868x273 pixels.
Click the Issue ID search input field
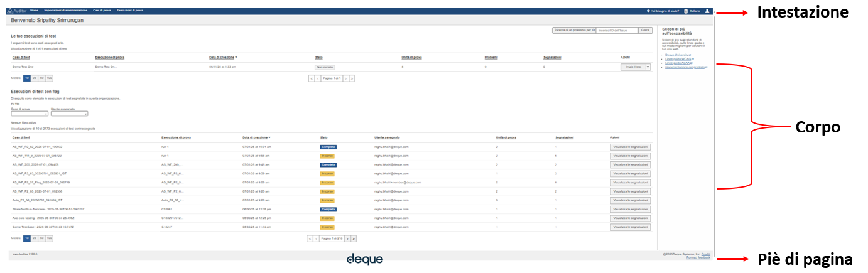click(x=617, y=30)
